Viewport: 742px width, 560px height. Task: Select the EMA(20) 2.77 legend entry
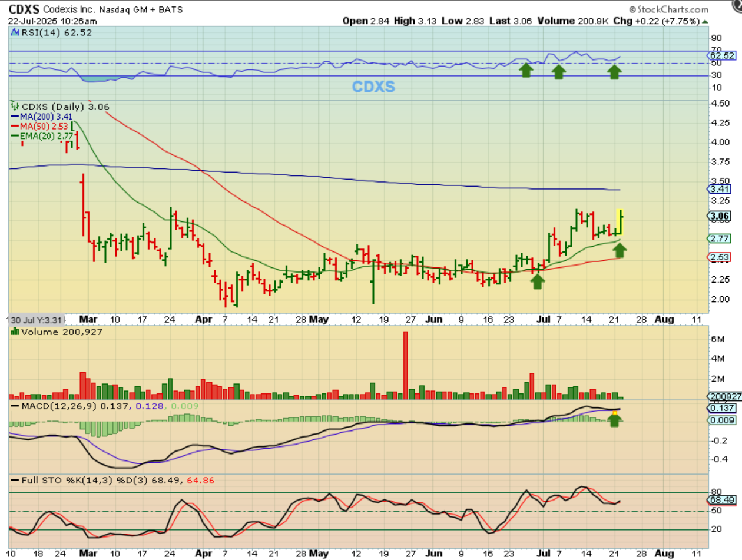41,135
